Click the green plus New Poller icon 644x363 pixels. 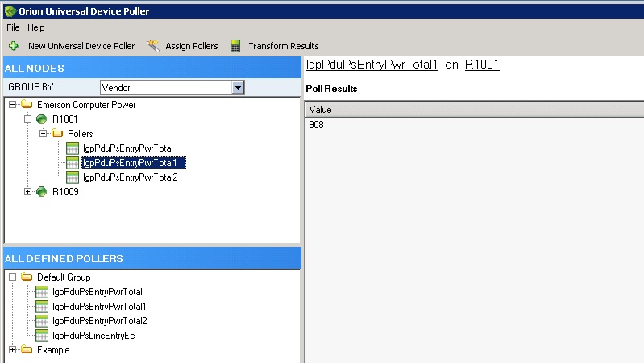click(x=14, y=46)
